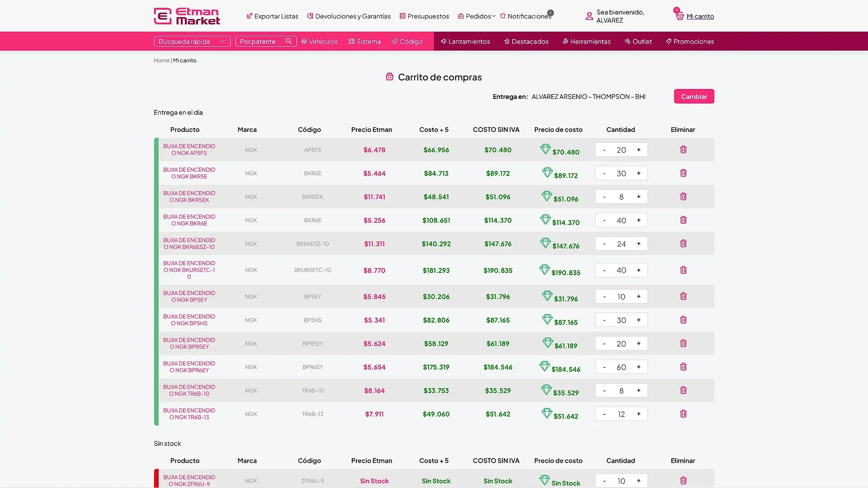Decrease quantity for BKR6ESZ-10
The width and height of the screenshot is (868, 488).
pyautogui.click(x=604, y=244)
